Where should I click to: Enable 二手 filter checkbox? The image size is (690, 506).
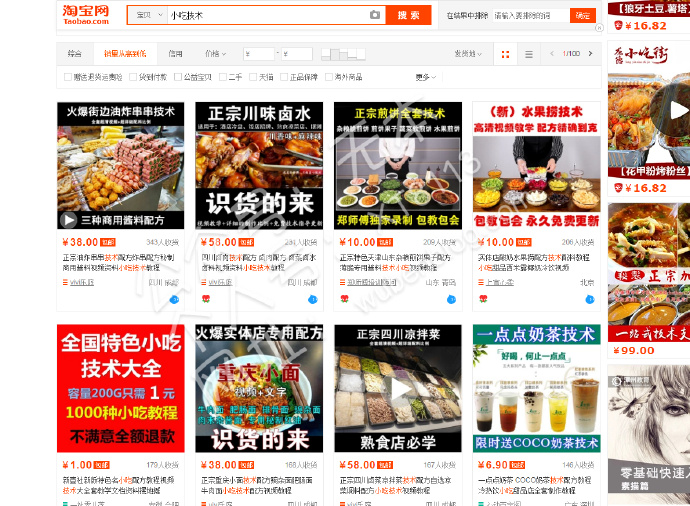coord(223,77)
